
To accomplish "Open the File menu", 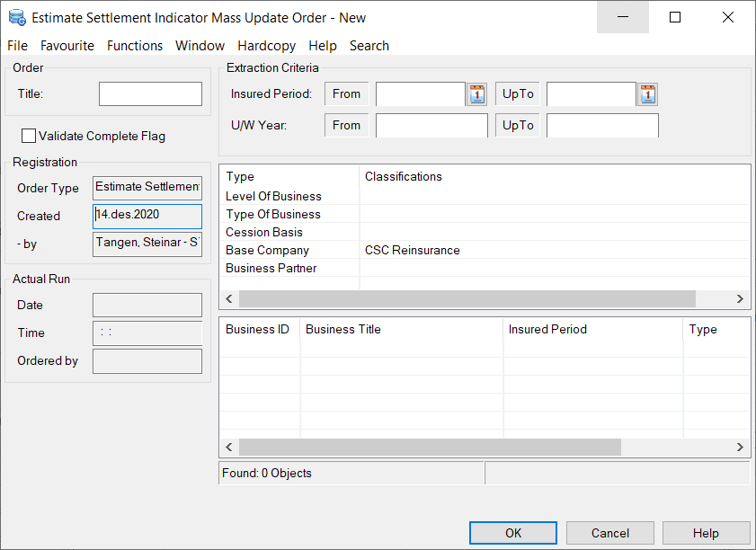I will click(17, 45).
